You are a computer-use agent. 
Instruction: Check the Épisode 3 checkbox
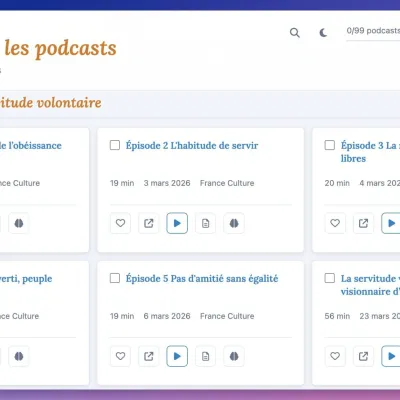tap(330, 145)
